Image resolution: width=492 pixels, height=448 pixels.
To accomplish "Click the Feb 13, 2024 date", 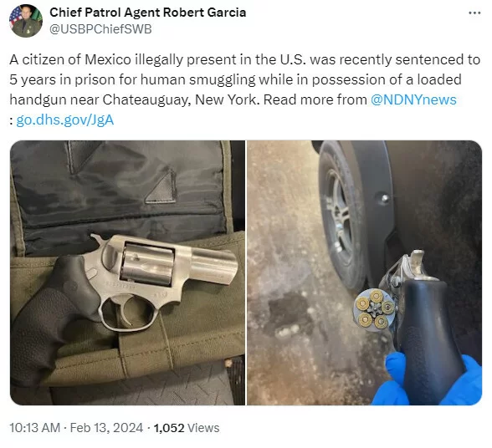I will click(106, 428).
